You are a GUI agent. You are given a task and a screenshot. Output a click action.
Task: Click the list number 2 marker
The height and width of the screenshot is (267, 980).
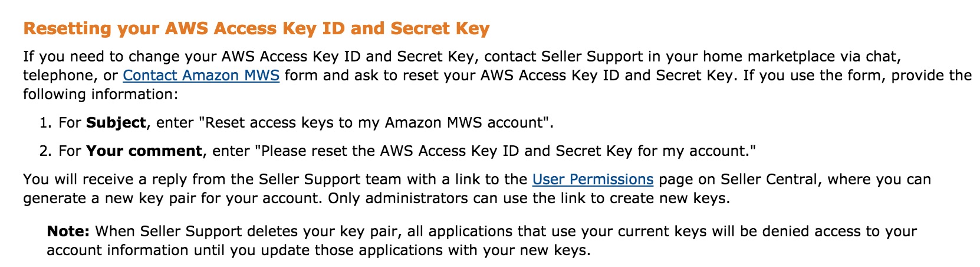(45, 151)
